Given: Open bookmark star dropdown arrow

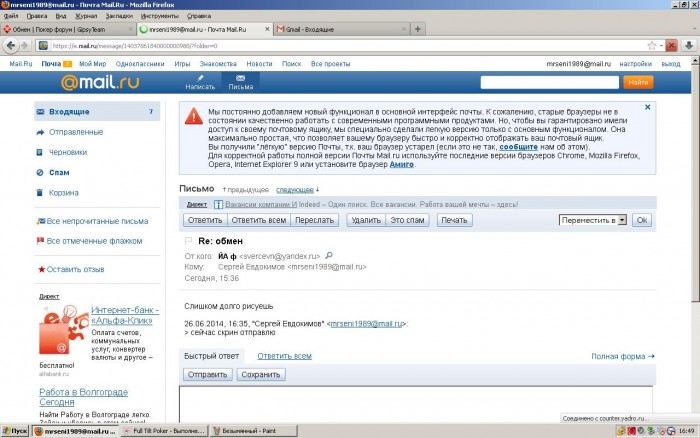Looking at the screenshot, I should pos(661,46).
